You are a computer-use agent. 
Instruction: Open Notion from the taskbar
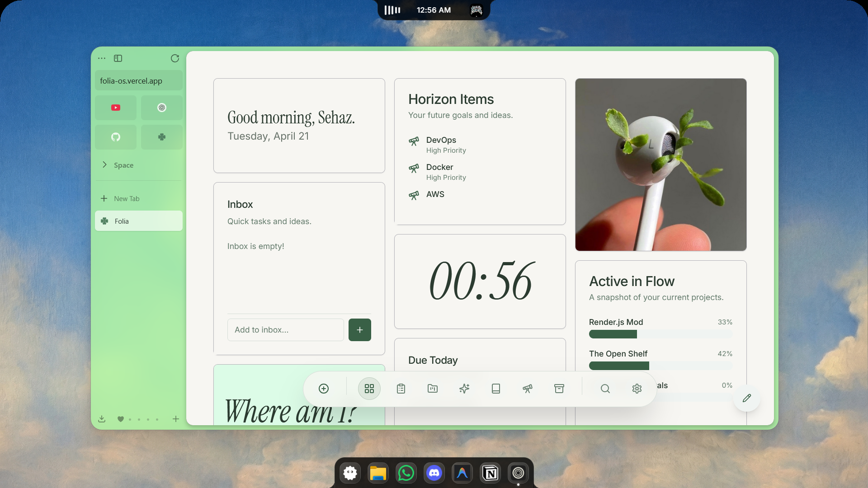(x=490, y=473)
